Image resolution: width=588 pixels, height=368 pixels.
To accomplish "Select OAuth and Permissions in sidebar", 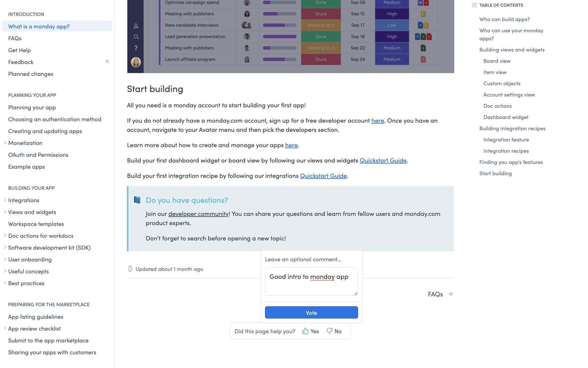I will click(38, 155).
